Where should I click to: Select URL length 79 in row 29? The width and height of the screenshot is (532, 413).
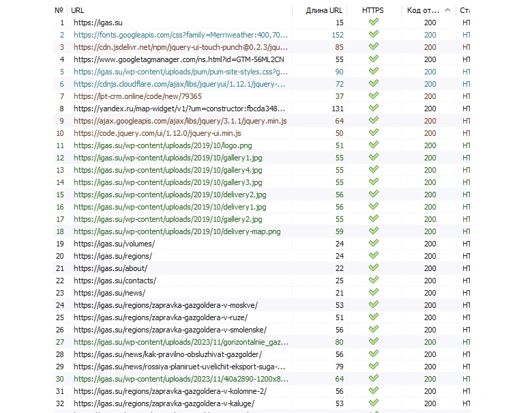click(340, 367)
